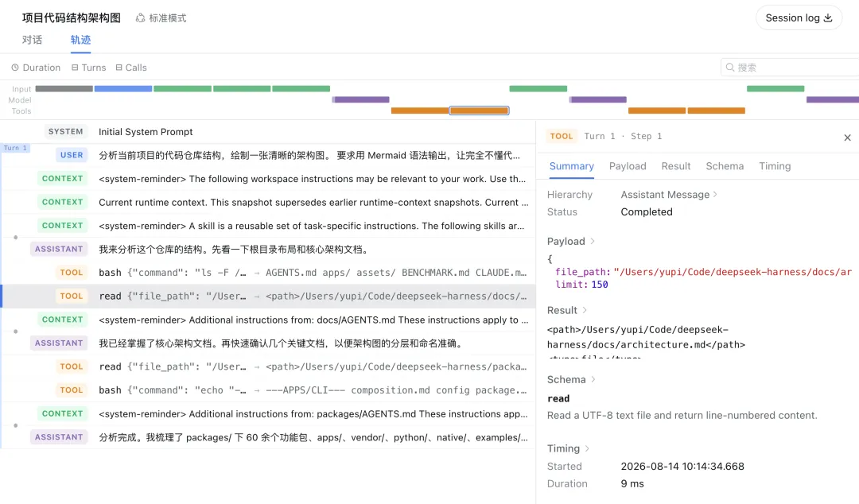The width and height of the screenshot is (859, 504).
Task: Click the Session log download button
Action: (x=799, y=18)
